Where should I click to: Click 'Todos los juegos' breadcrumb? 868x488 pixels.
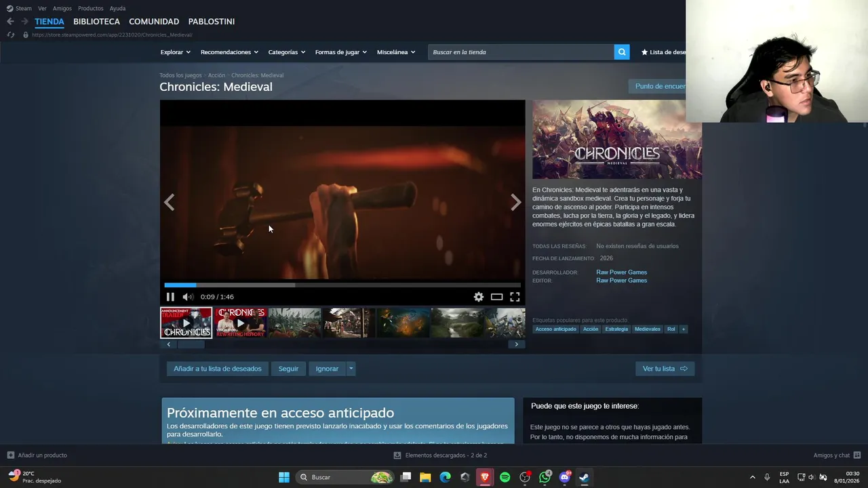pos(180,75)
